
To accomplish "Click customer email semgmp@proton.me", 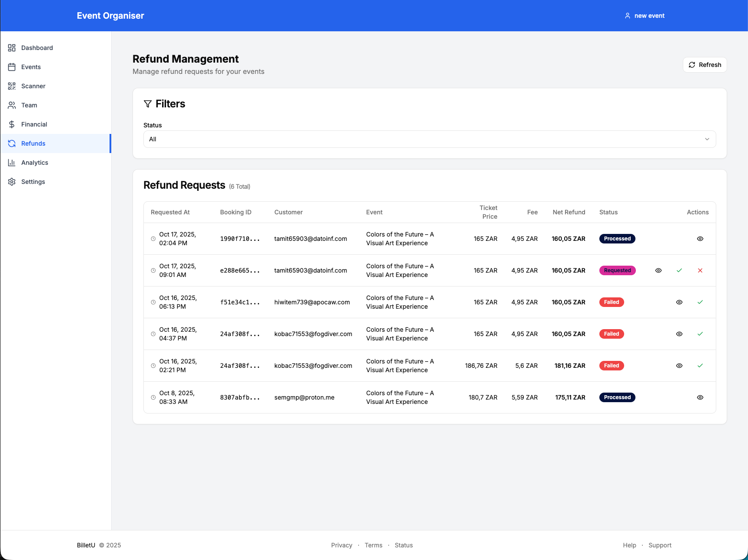I will 304,397.
